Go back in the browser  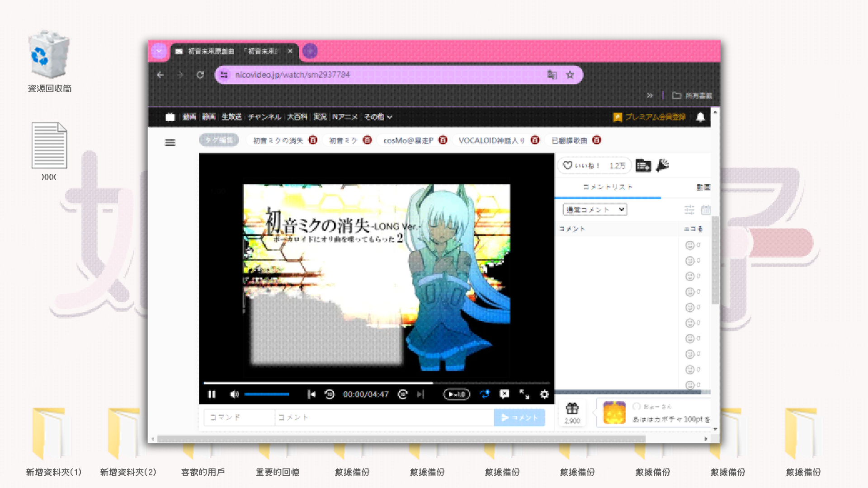160,75
